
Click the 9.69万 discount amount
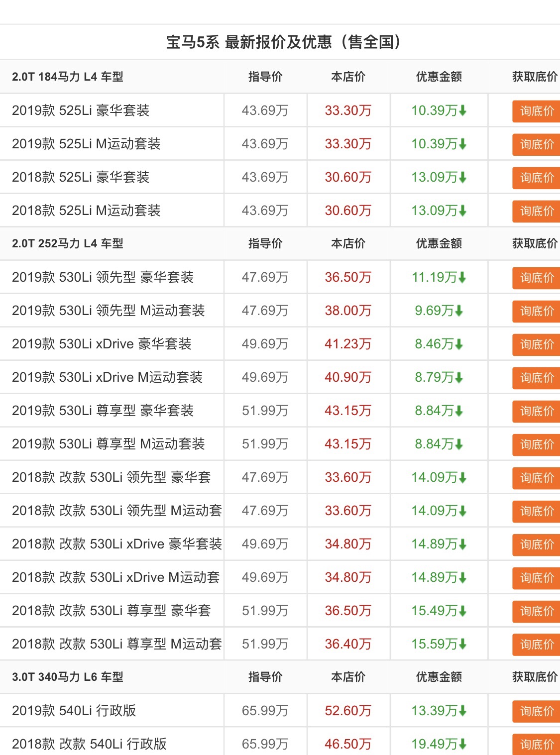coord(439,311)
